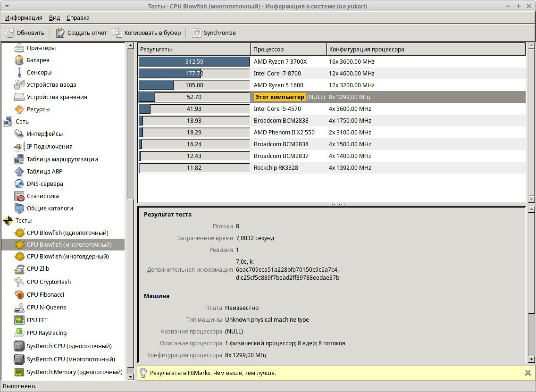536x392 pixels.
Task: Click the sidebar scroll-up arrow
Action: (130, 46)
